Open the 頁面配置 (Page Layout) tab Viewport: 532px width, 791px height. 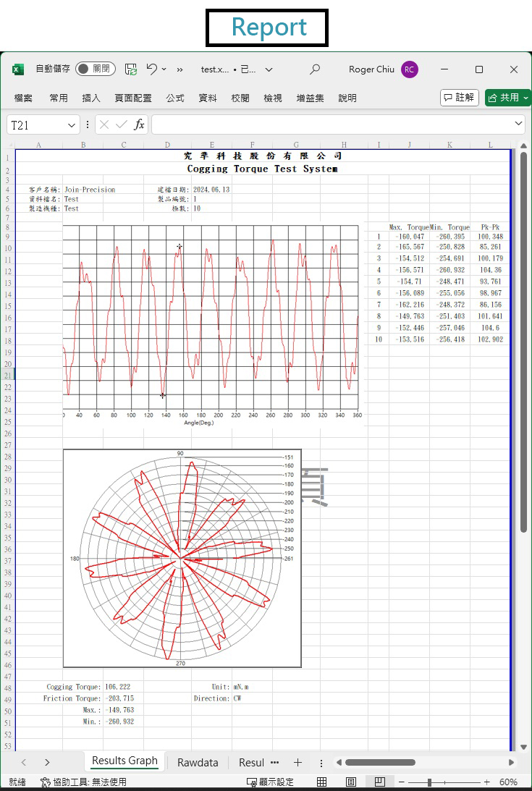tap(133, 98)
